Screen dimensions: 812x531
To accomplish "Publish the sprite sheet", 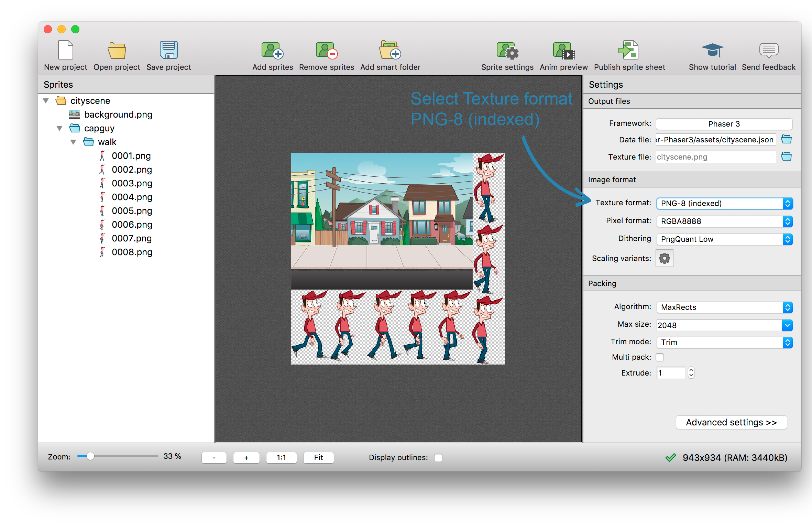I will (x=629, y=54).
